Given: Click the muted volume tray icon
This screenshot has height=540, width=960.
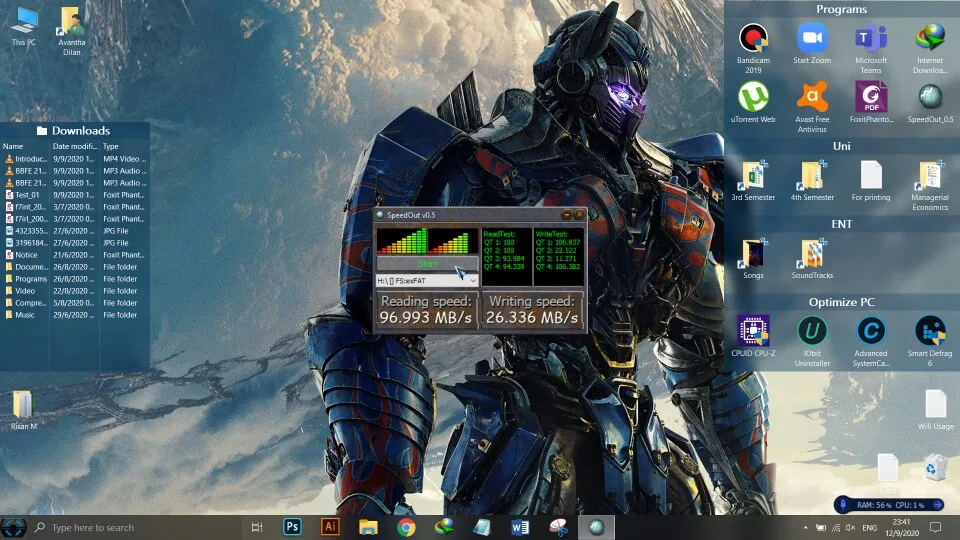Looking at the screenshot, I should 850,527.
